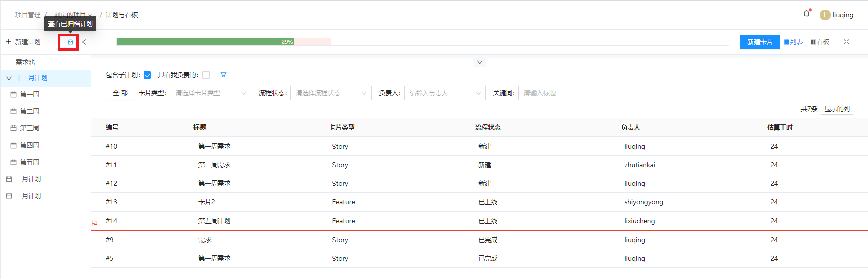Toggle fullscreen with the expand icon
868x279 pixels.
[846, 42]
